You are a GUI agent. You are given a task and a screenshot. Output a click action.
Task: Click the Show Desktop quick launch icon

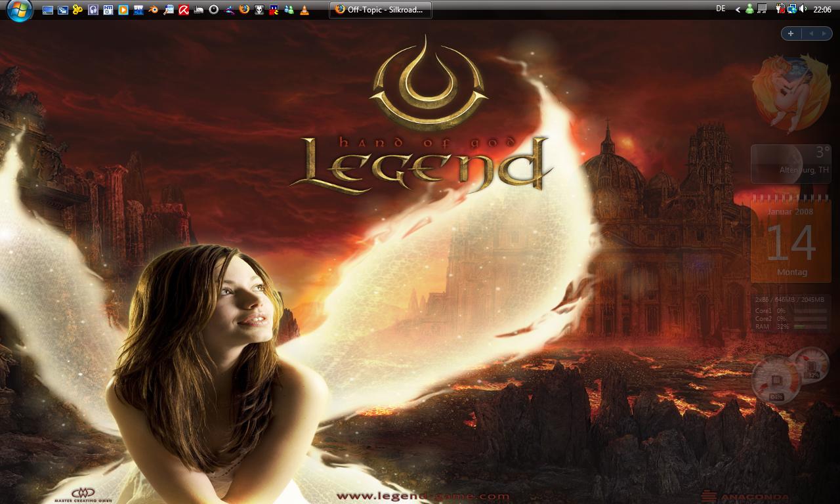pyautogui.click(x=48, y=10)
